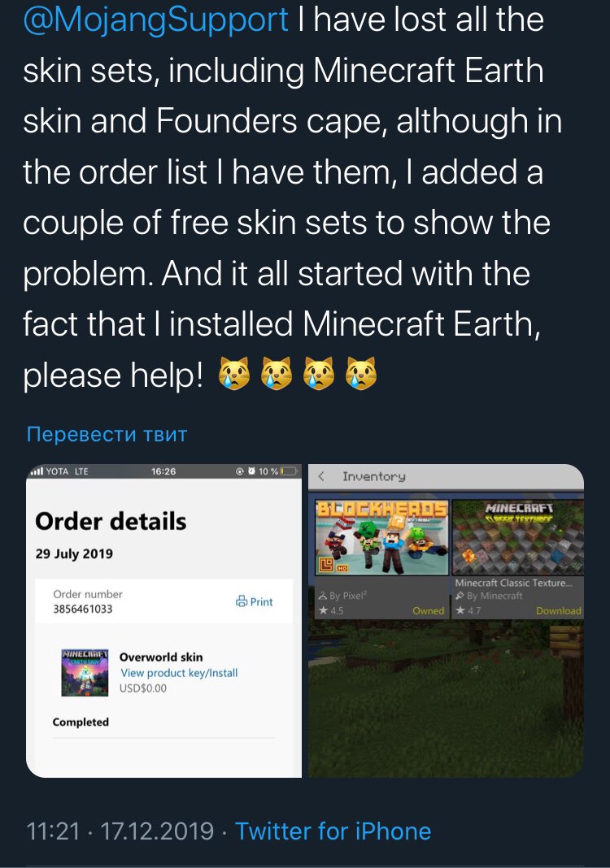This screenshot has height=868, width=610.
Task: Tap the Перевести твит translate link
Action: click(107, 434)
